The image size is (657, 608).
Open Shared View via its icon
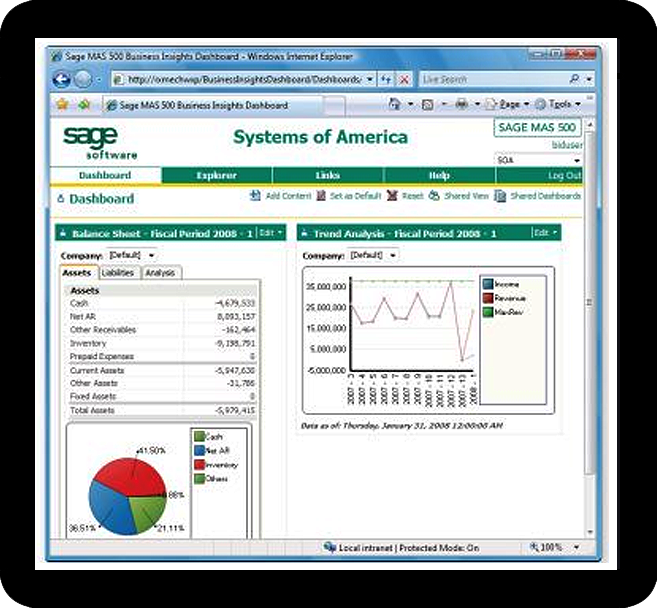pos(434,196)
